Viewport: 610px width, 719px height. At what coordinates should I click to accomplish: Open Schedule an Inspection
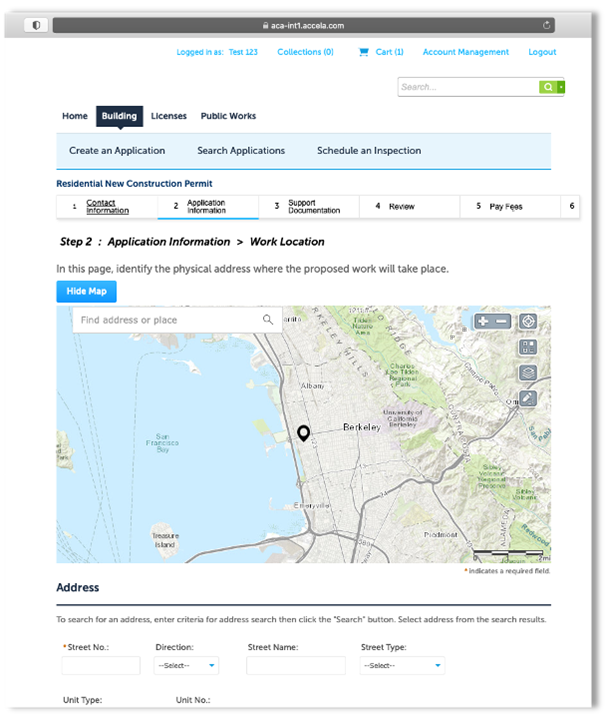pos(368,151)
